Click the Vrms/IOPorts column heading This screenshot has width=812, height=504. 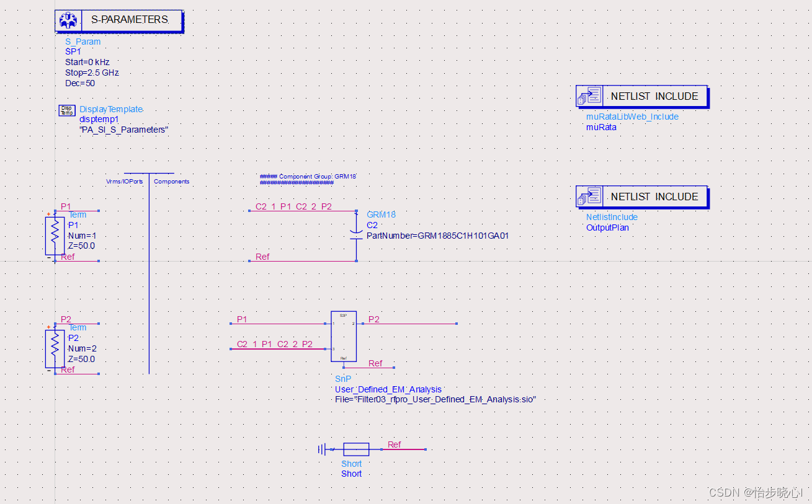tap(125, 182)
